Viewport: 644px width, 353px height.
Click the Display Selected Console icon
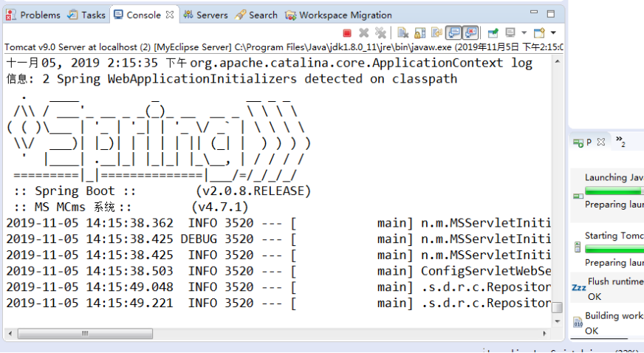(510, 32)
